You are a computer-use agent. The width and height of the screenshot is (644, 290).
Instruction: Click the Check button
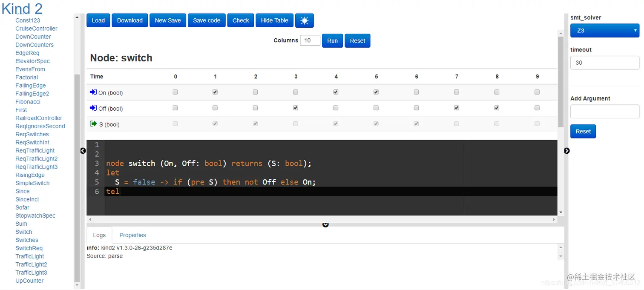[241, 20]
